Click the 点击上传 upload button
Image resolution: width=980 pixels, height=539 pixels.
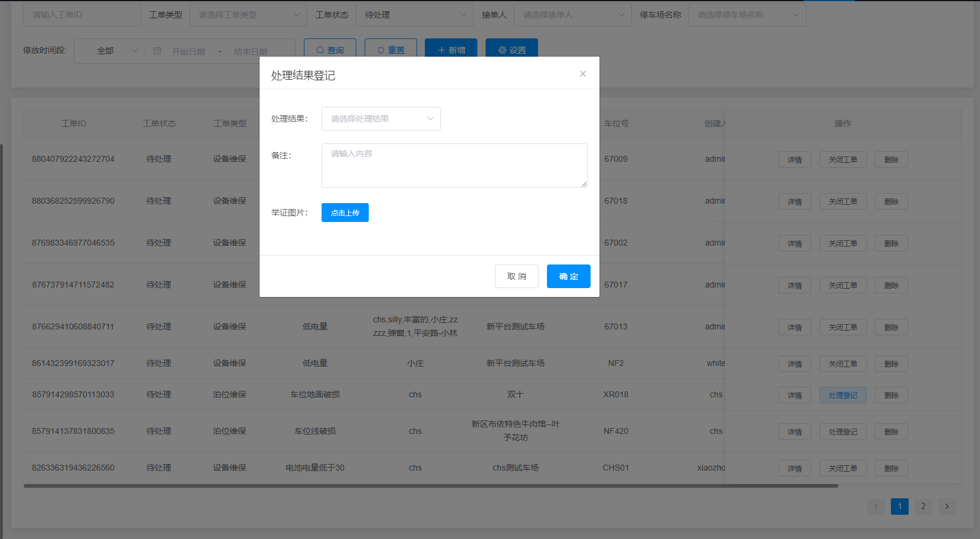345,213
